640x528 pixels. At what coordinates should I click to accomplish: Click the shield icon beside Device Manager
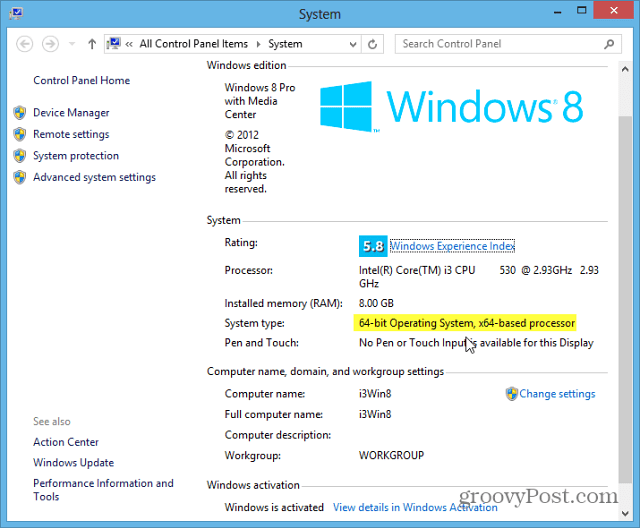[20, 113]
